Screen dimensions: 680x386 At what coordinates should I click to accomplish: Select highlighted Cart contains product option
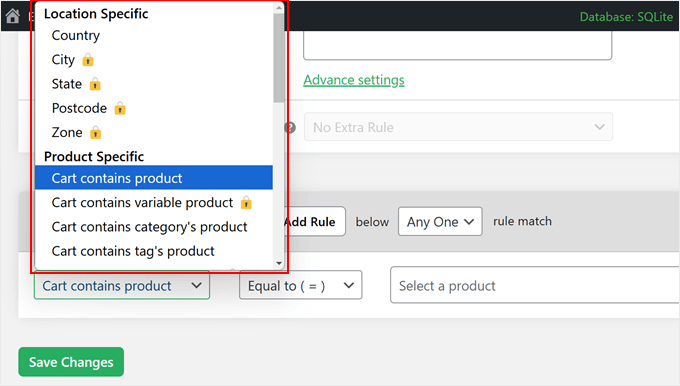[154, 178]
